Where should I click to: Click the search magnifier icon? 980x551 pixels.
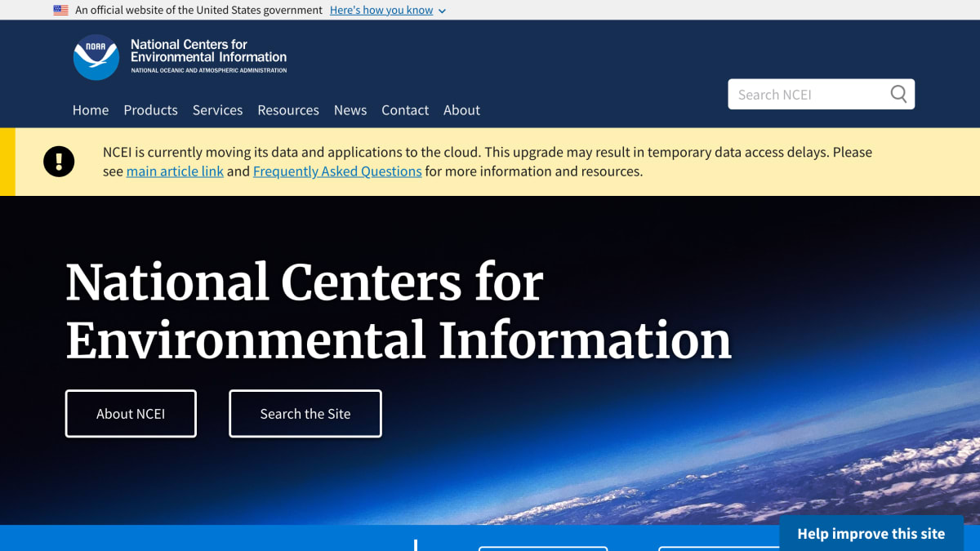(898, 94)
